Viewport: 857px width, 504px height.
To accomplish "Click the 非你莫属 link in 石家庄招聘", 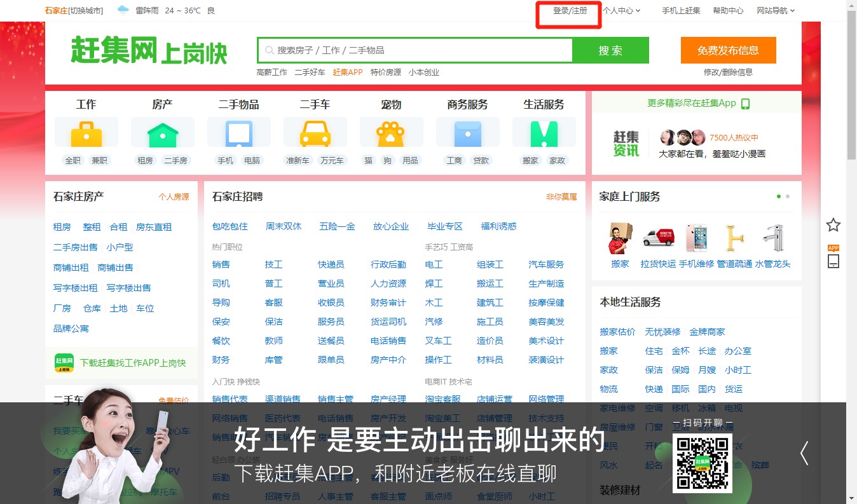I will 561,197.
